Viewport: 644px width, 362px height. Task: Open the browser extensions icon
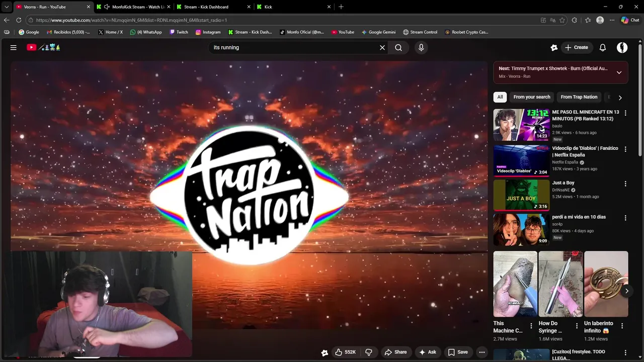click(575, 20)
